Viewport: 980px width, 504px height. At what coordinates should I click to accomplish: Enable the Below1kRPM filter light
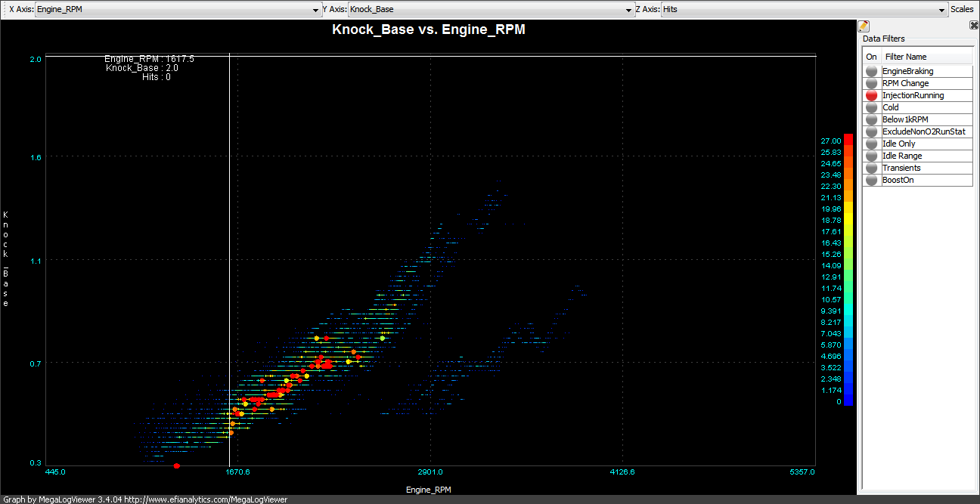(872, 120)
